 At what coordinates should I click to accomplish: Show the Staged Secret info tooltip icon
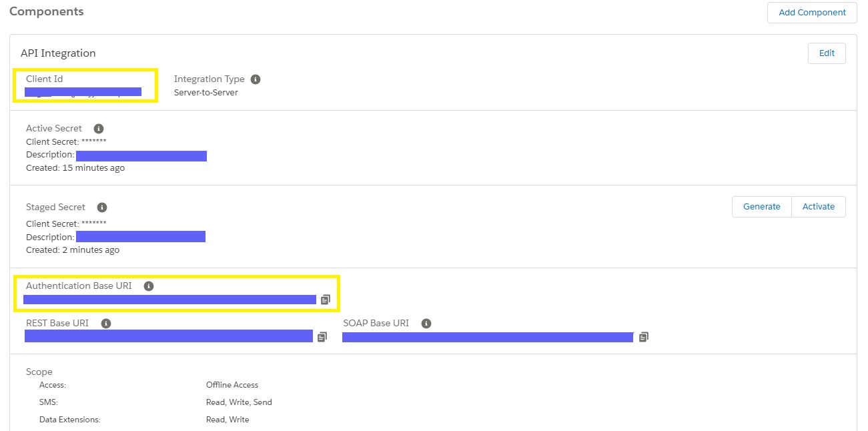(x=102, y=207)
